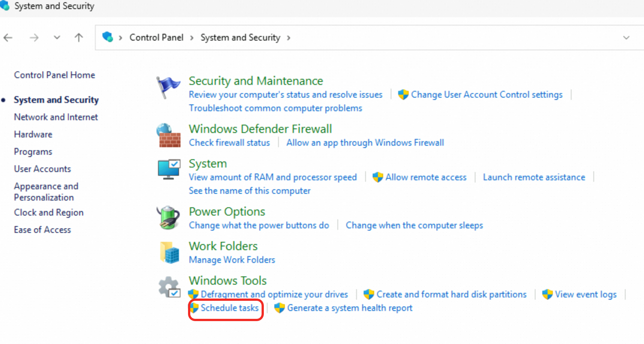Open Check firewall status link
The width and height of the screenshot is (644, 344).
click(x=229, y=143)
